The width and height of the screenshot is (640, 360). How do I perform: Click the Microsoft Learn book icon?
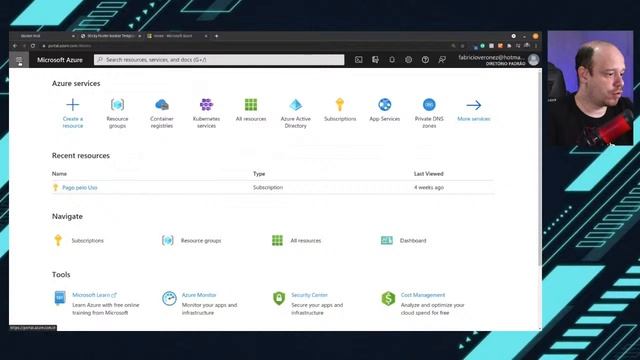click(60, 298)
